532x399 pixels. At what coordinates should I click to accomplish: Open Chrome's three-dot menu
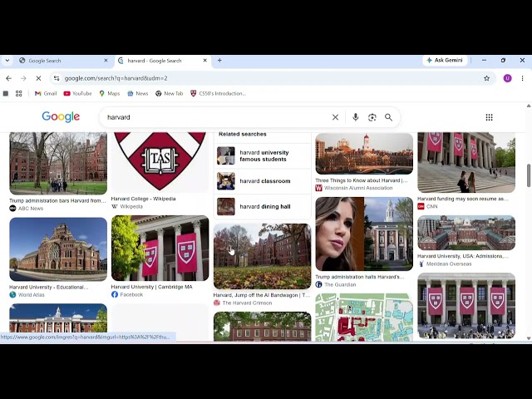(523, 78)
